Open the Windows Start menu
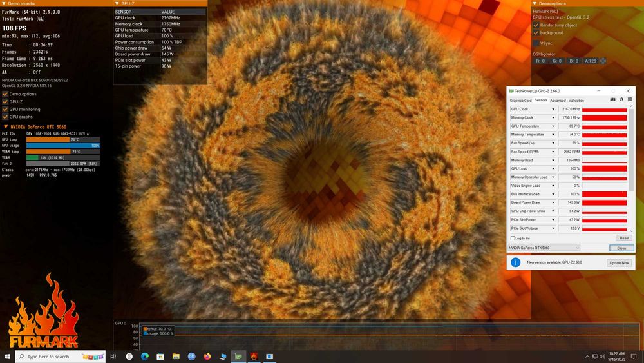Image resolution: width=644 pixels, height=363 pixels. (7, 357)
